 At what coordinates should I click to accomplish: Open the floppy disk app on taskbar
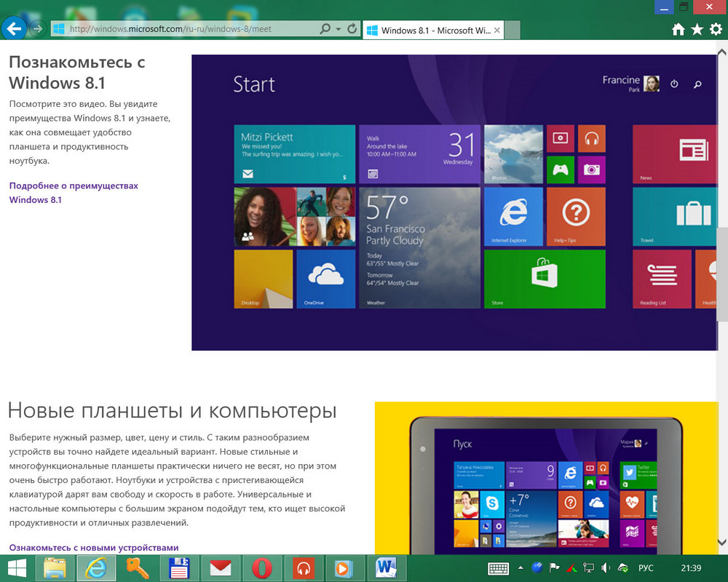[179, 568]
